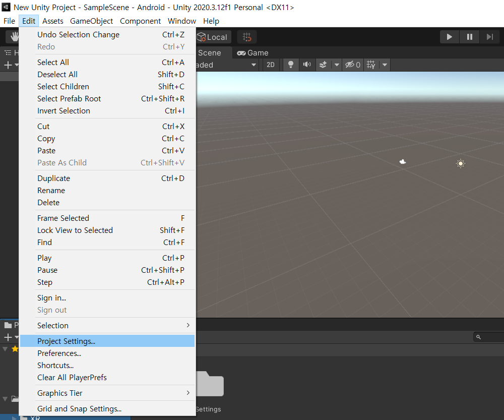Click the Hierarchy panel tab icon
This screenshot has height=420, width=504.
click(8, 53)
